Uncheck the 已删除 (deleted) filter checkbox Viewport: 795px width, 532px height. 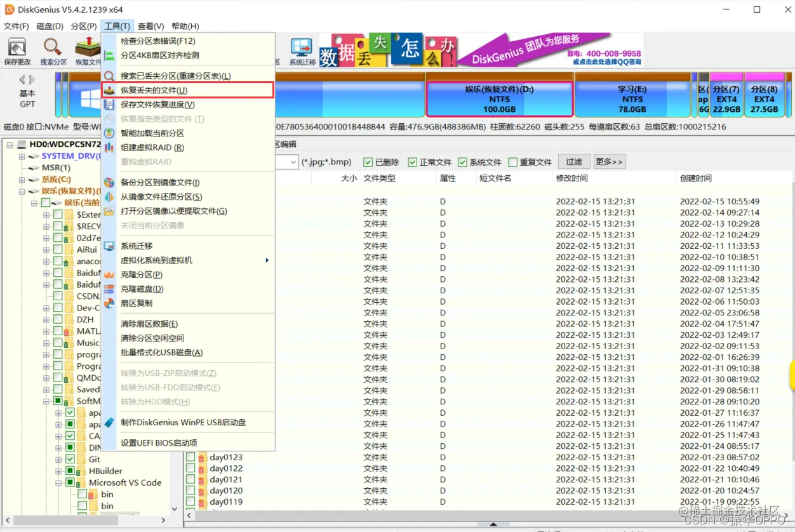pos(368,162)
